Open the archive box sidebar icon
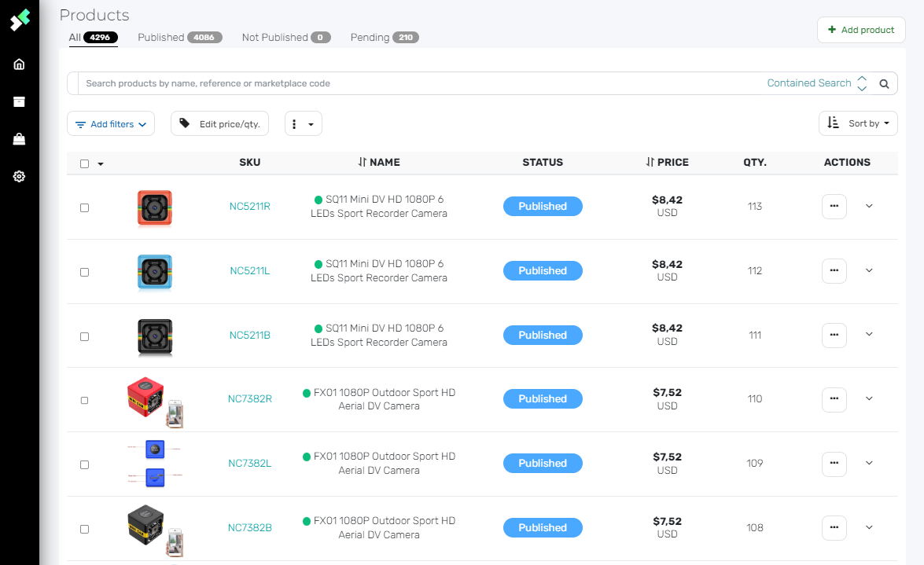The height and width of the screenshot is (565, 924). tap(20, 101)
